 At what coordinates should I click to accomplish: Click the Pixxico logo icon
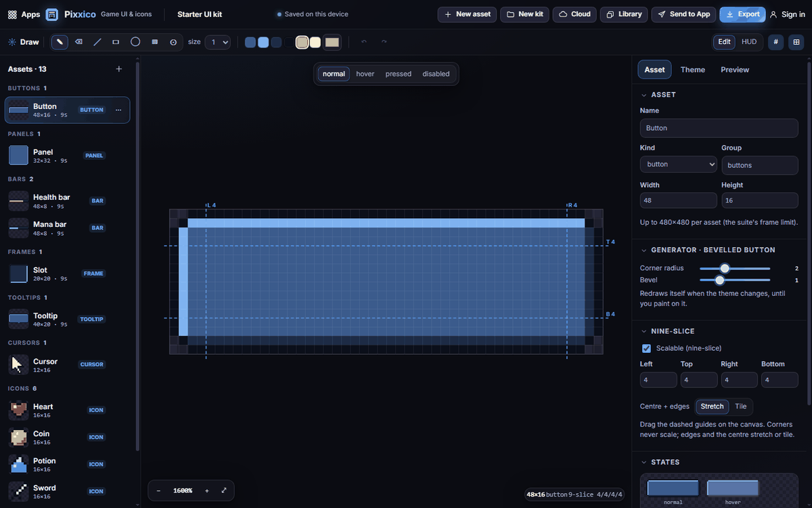[52, 14]
